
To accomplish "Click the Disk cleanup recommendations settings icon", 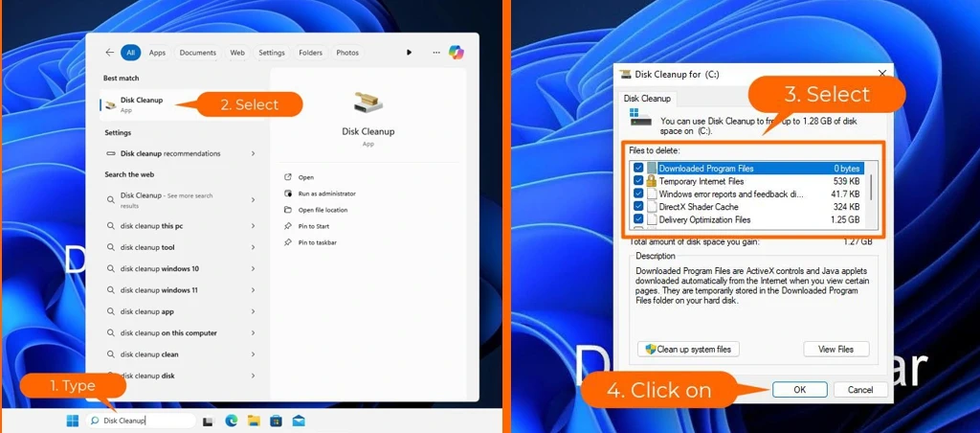I will (111, 153).
